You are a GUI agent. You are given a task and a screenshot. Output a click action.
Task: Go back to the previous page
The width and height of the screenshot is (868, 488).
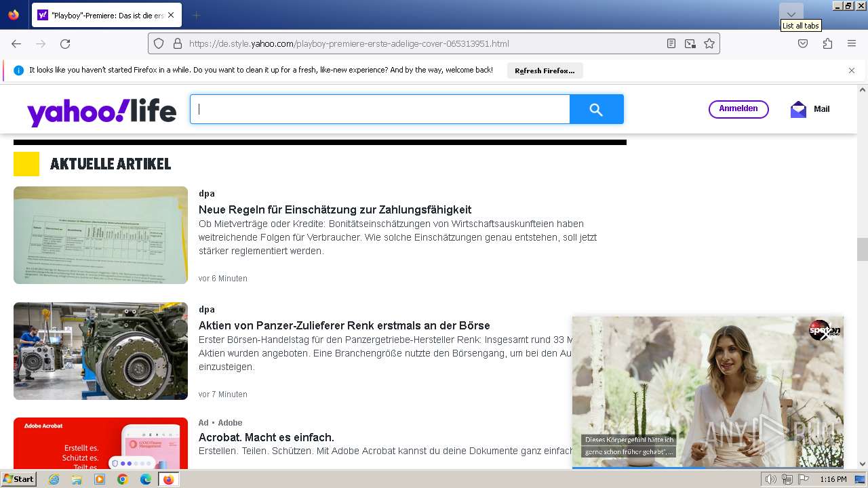pos(16,43)
